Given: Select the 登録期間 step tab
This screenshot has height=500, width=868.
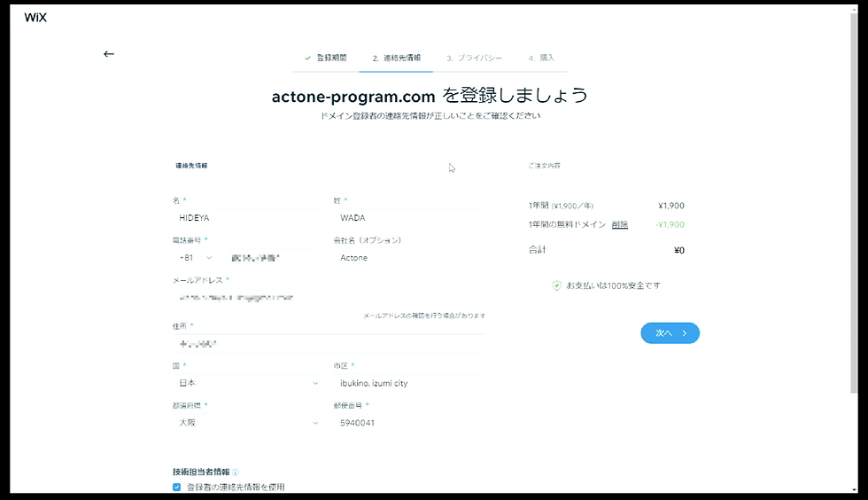Looking at the screenshot, I should point(326,58).
